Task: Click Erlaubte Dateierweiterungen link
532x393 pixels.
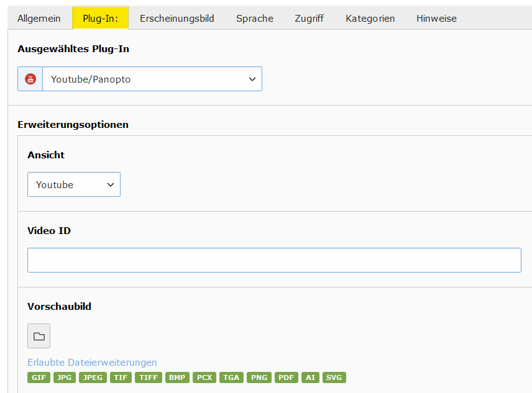Action: [x=92, y=362]
